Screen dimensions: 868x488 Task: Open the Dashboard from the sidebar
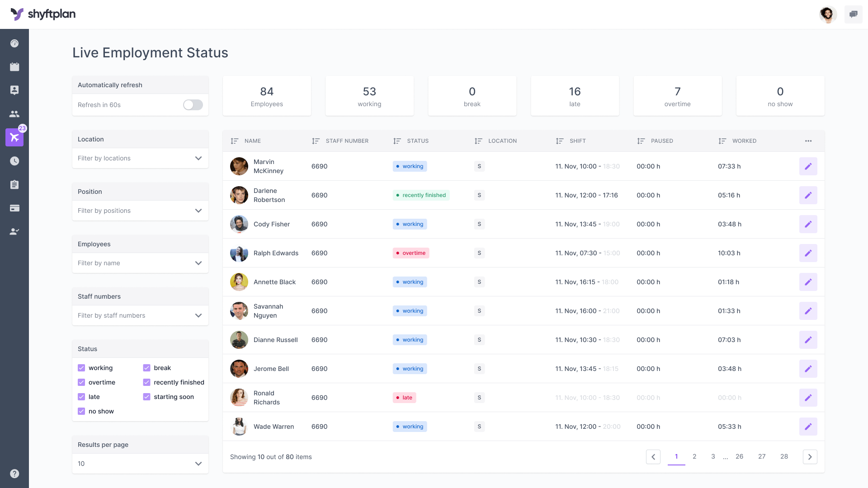point(14,43)
